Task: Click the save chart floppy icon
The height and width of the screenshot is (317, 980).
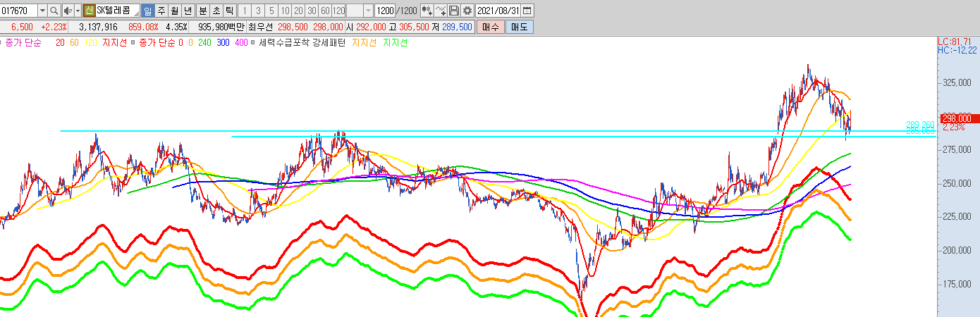Action: [x=454, y=11]
